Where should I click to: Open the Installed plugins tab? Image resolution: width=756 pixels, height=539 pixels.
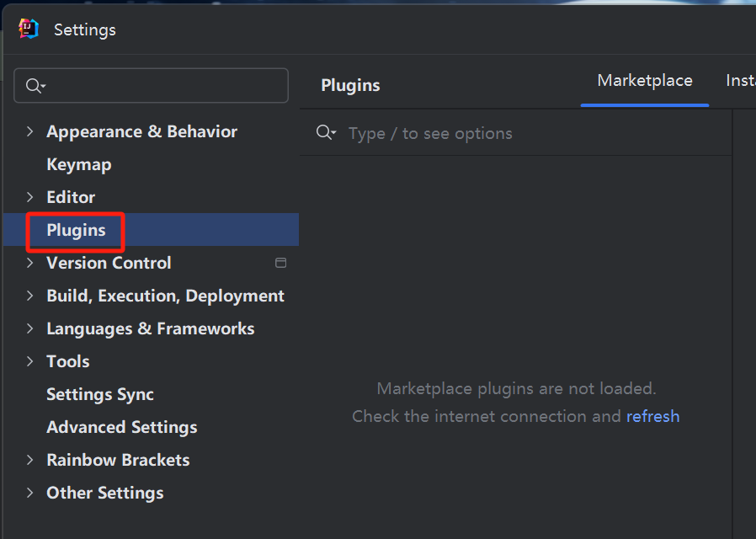click(741, 81)
